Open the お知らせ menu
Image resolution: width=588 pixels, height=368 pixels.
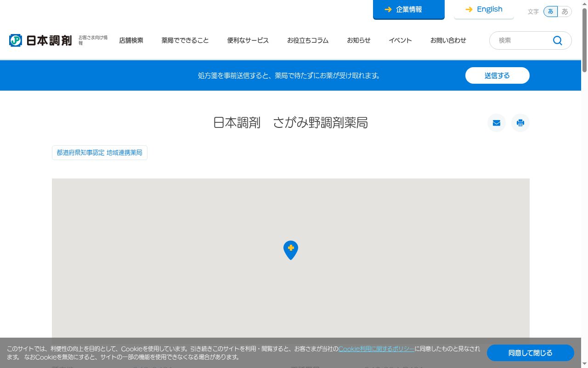359,40
